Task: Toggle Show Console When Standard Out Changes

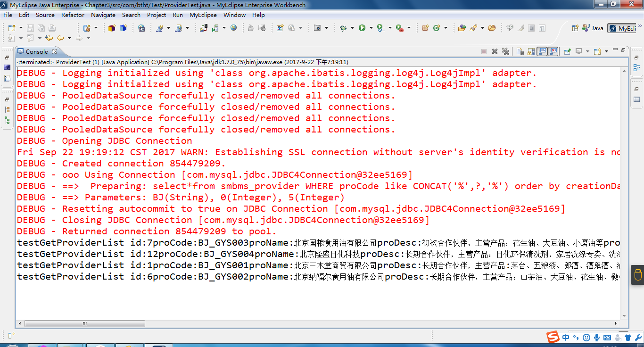Action: pos(542,51)
